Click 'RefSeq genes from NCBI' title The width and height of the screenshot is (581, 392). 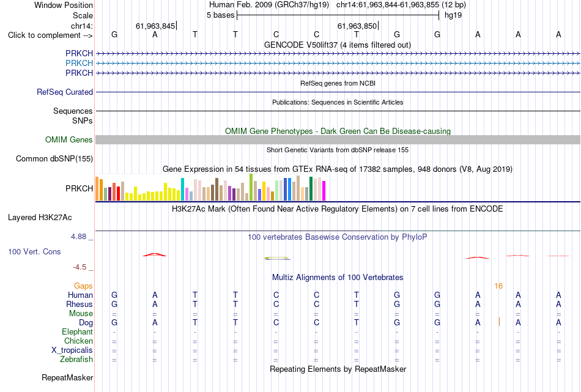[x=338, y=83]
